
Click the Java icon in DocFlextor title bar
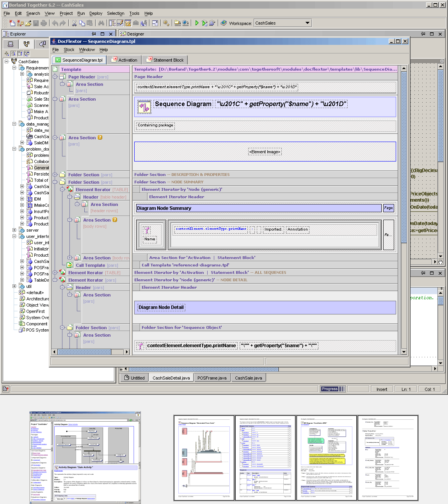tap(54, 41)
